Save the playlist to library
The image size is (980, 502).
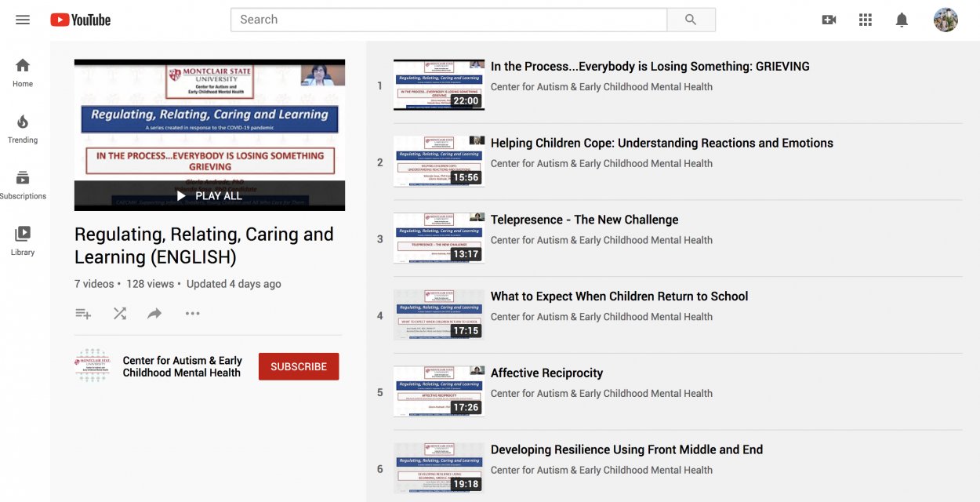(83, 313)
